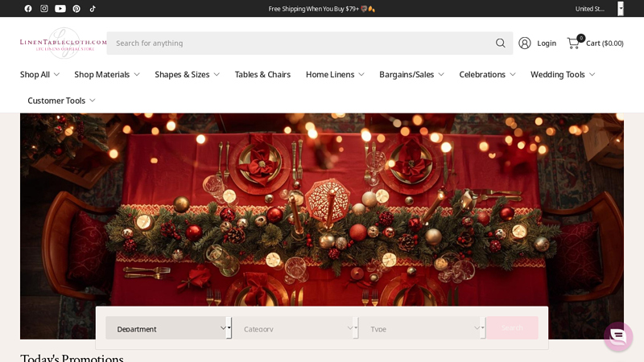Open the Bargains/Sales menu
Image resolution: width=644 pixels, height=362 pixels.
[x=411, y=74]
